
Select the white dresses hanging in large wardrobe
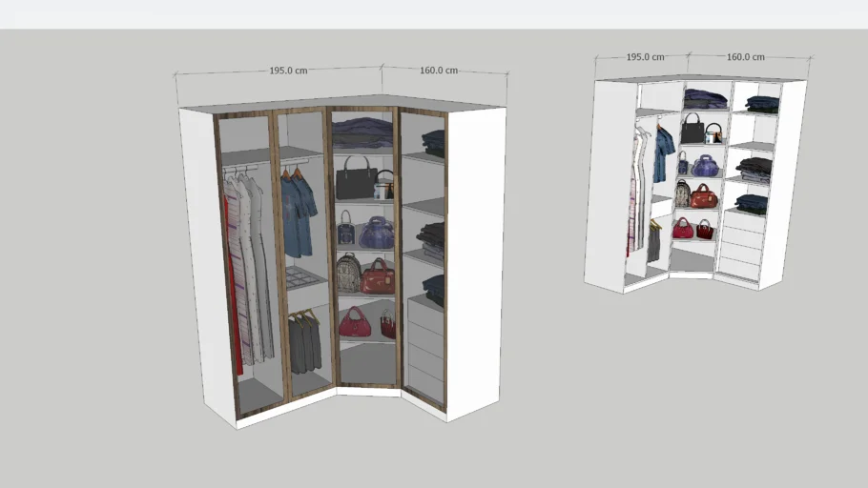coord(250,267)
